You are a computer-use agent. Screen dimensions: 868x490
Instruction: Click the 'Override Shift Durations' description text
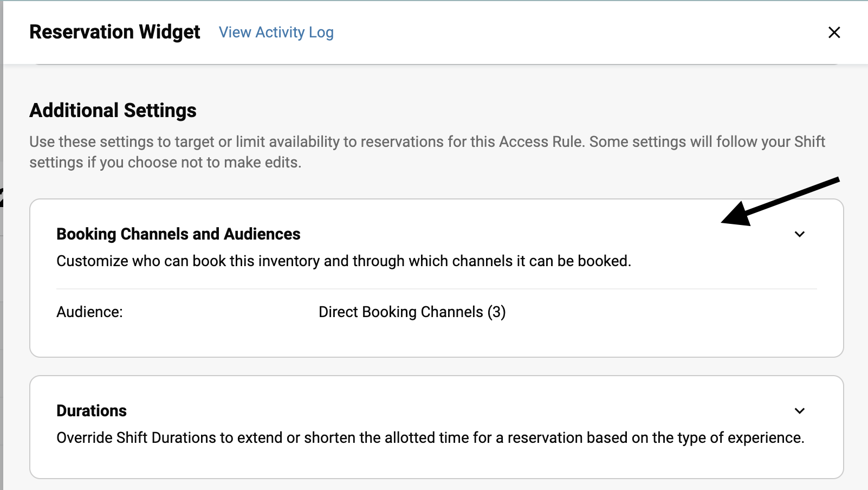tap(430, 438)
